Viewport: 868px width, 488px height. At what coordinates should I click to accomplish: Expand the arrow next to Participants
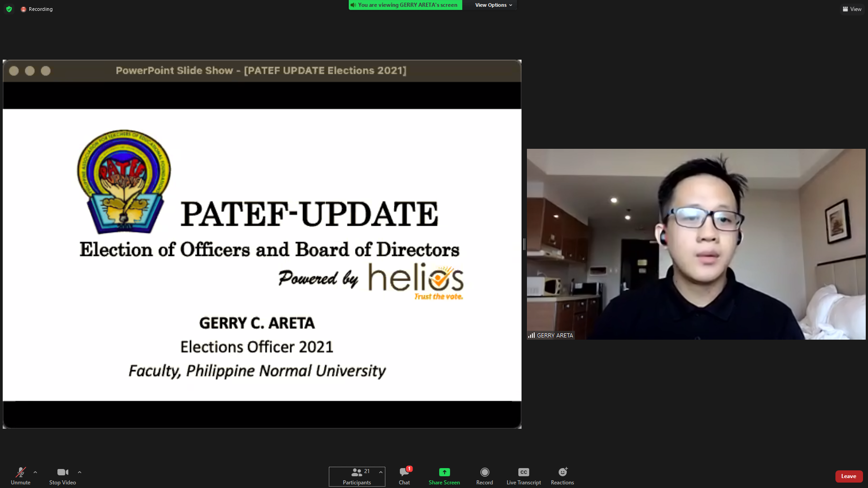tap(381, 472)
